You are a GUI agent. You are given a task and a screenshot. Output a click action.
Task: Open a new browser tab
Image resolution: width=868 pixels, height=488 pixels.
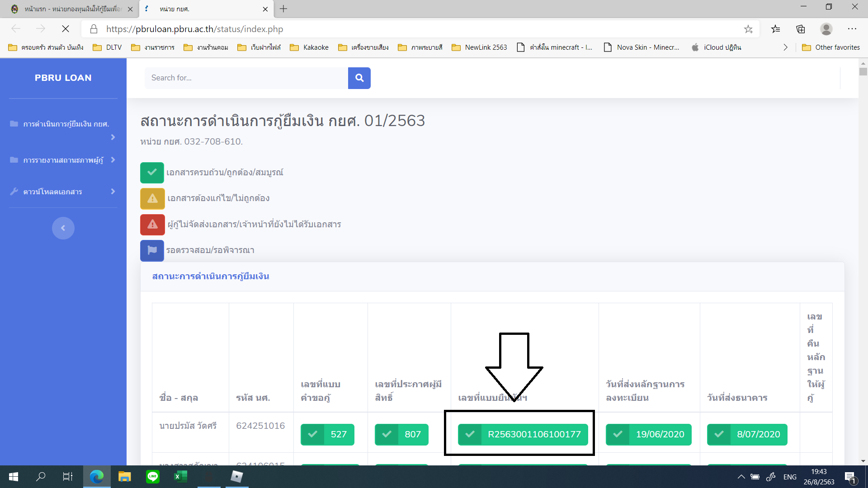tap(283, 9)
